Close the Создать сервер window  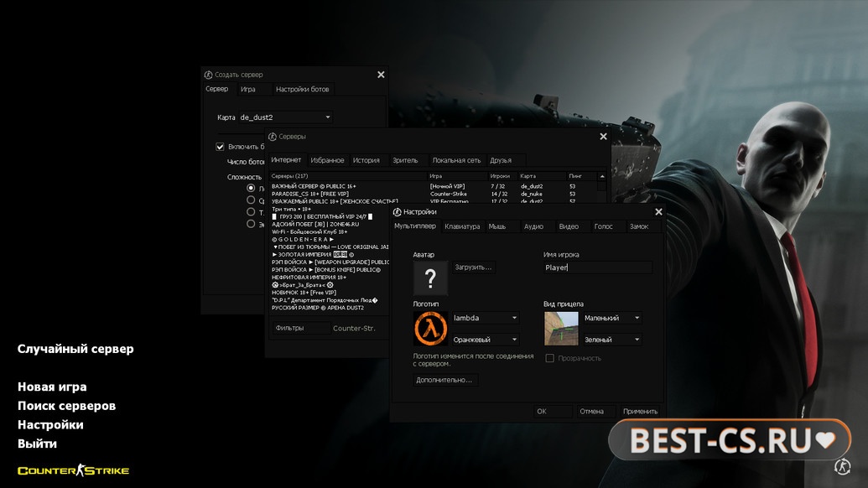point(381,75)
